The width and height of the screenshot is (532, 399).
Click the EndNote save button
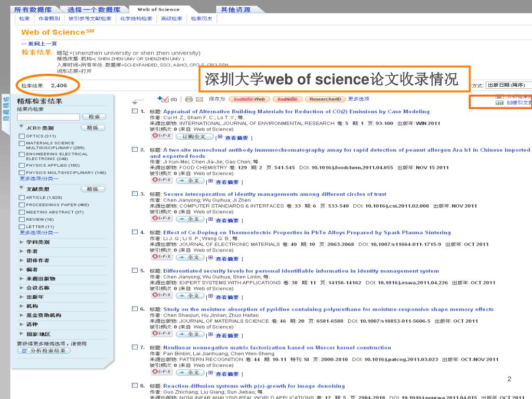(287, 99)
